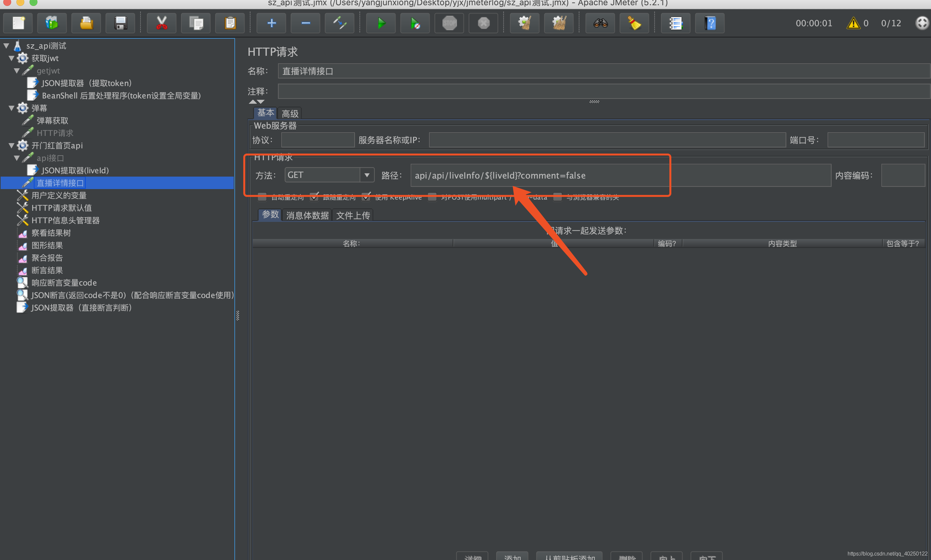Click the green Start run button
931x560 pixels.
[x=381, y=23]
